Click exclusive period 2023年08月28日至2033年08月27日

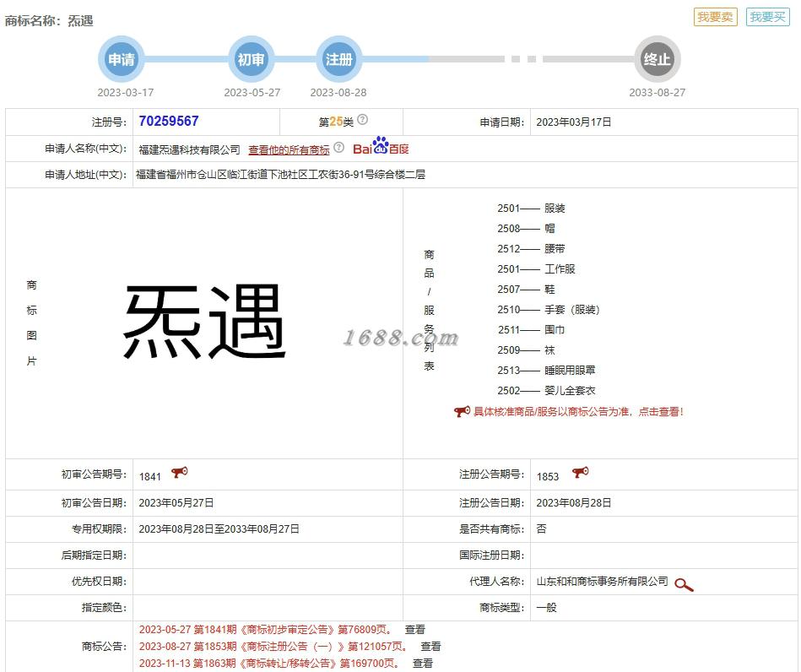[x=219, y=529]
